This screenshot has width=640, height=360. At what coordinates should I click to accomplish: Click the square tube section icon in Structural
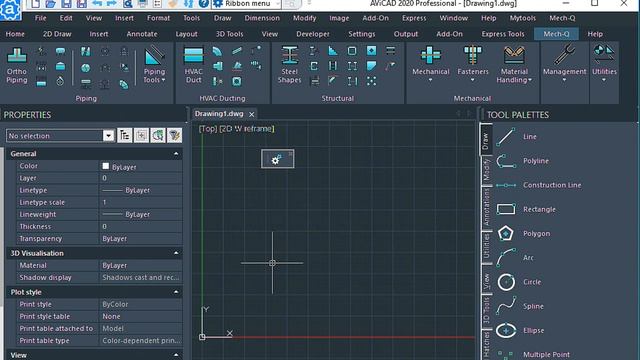tap(352, 51)
